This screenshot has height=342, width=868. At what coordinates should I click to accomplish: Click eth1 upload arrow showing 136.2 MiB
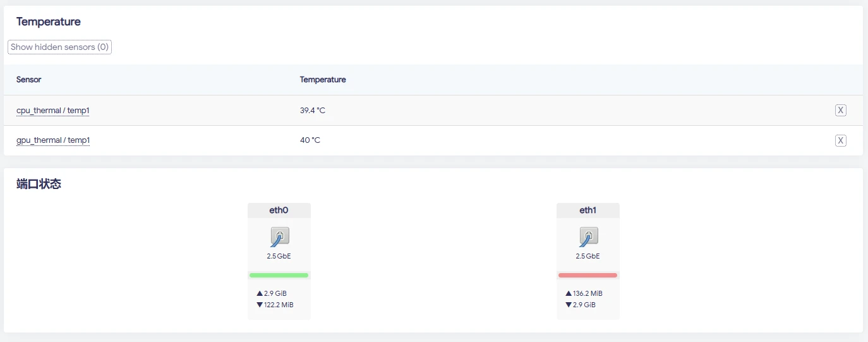569,293
